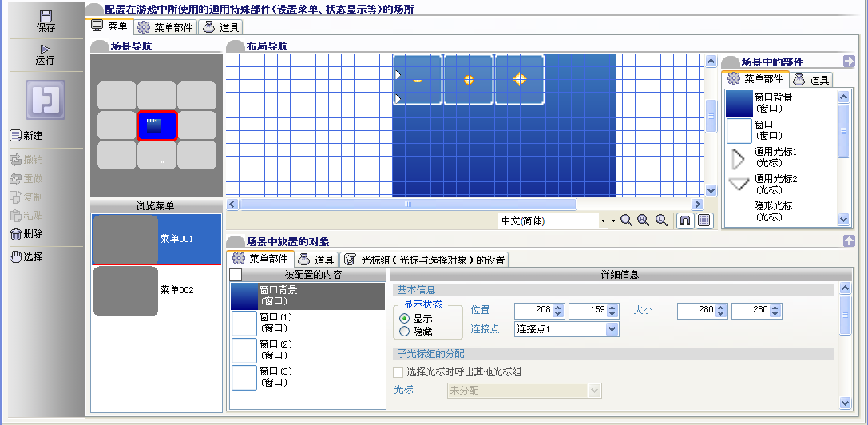Image resolution: width=868 pixels, height=425 pixels.
Task: Open the 光标组 settings tab
Action: pos(424,260)
